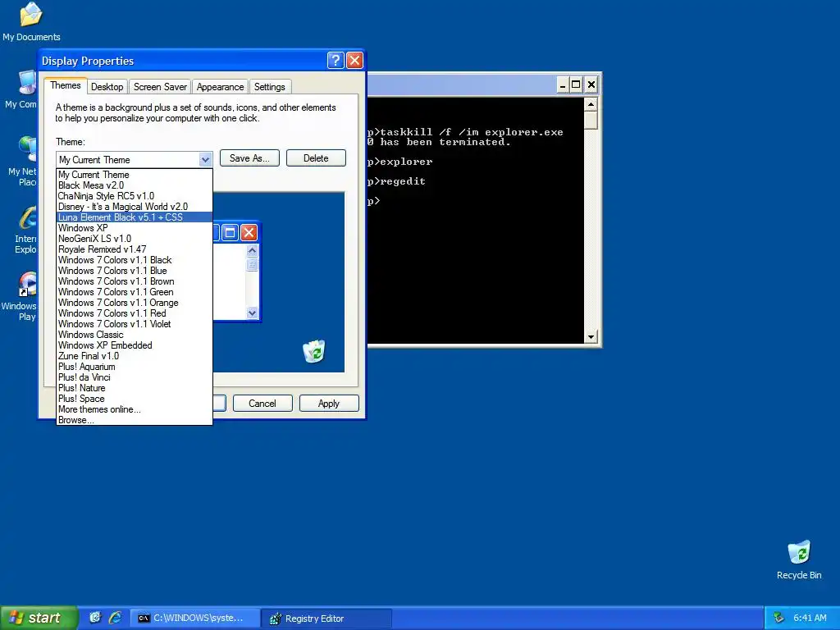Switch to the Appearance tab
Image resolution: width=840 pixels, height=630 pixels.
click(x=220, y=87)
